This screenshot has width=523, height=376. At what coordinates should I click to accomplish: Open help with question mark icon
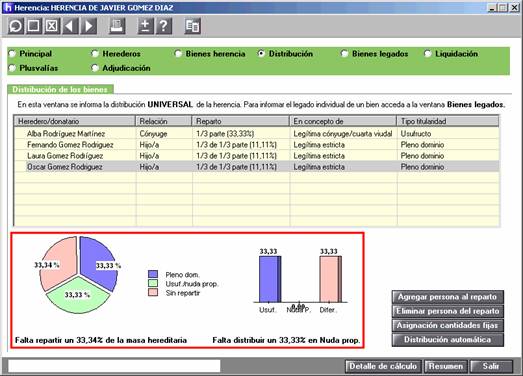(164, 26)
